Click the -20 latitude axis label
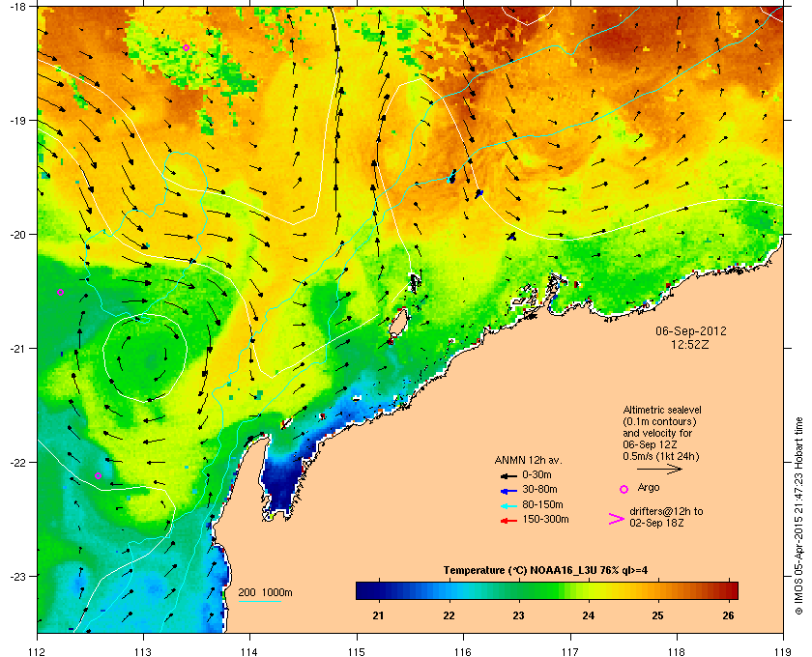The height and width of the screenshot is (657, 812). 17,235
